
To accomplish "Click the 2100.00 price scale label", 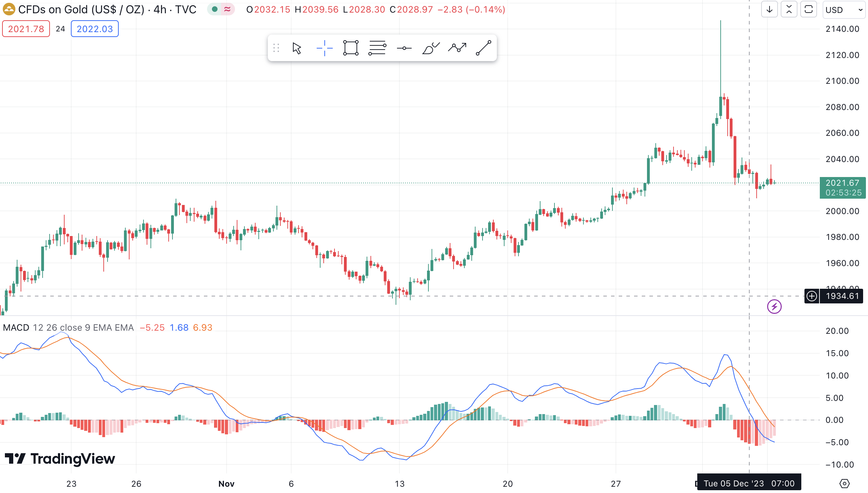I will coord(842,81).
